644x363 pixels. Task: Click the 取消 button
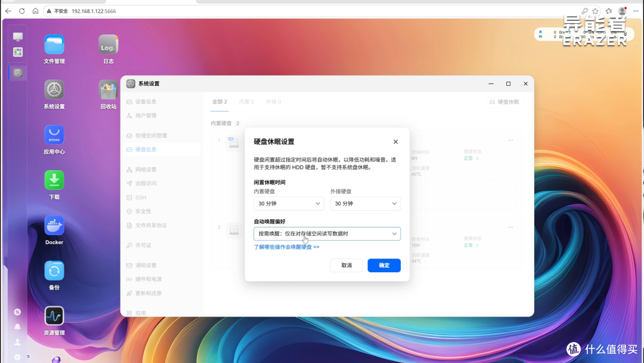[346, 265]
